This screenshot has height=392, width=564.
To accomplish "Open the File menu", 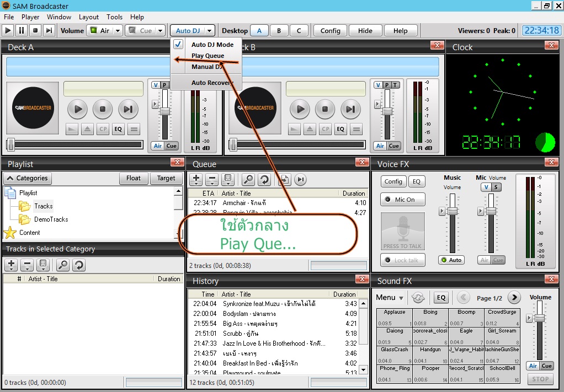I will click(x=9, y=17).
